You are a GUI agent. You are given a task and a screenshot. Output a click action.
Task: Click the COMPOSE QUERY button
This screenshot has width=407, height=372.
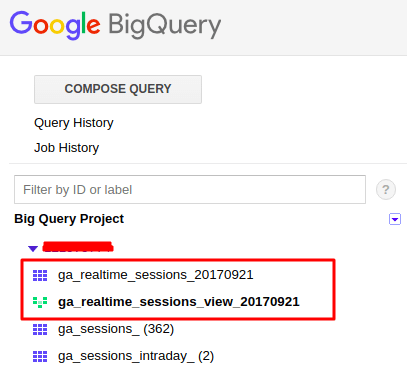pyautogui.click(x=118, y=89)
